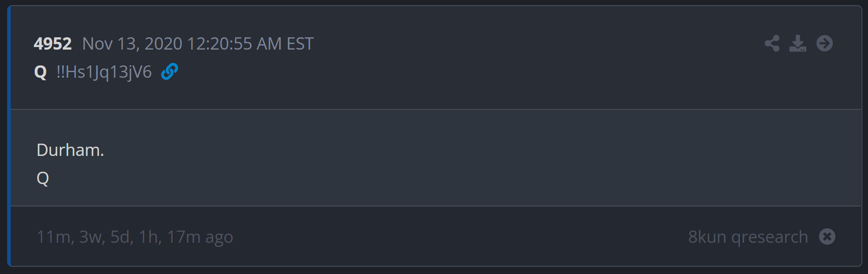
Task: Click the word "qresearch" in the footer
Action: click(770, 237)
